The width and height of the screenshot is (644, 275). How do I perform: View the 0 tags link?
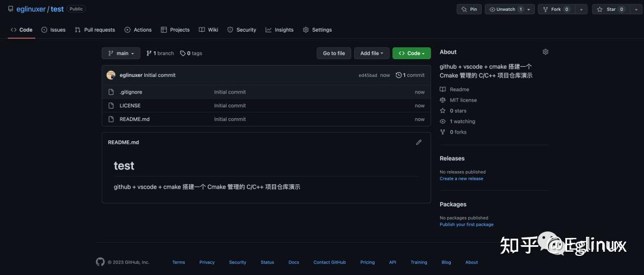coord(191,53)
